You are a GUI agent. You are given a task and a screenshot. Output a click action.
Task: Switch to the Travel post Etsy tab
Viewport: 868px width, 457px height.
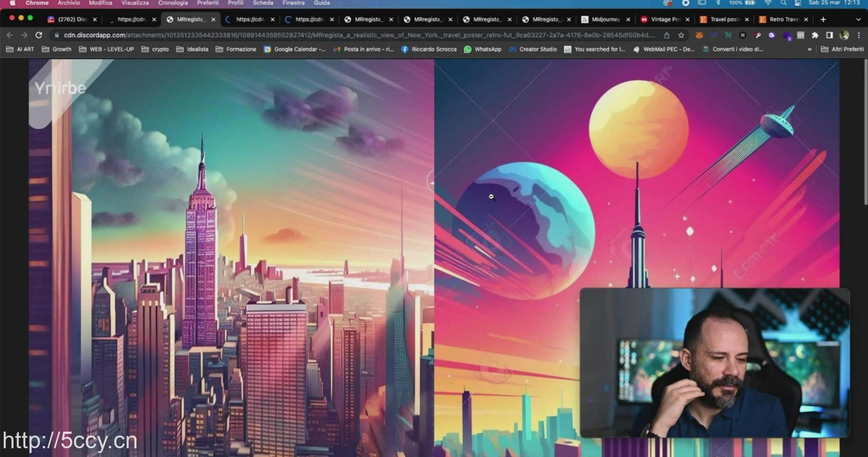(724, 19)
